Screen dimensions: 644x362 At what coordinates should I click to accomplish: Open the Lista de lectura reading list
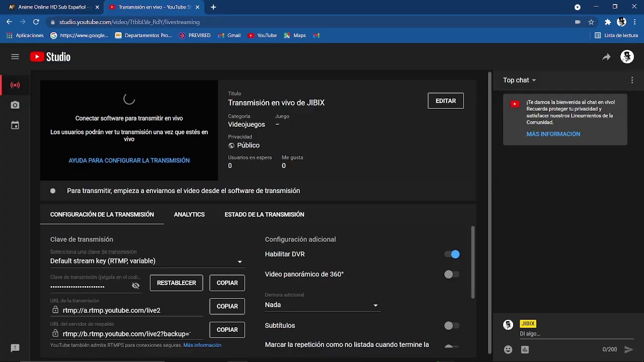(616, 35)
